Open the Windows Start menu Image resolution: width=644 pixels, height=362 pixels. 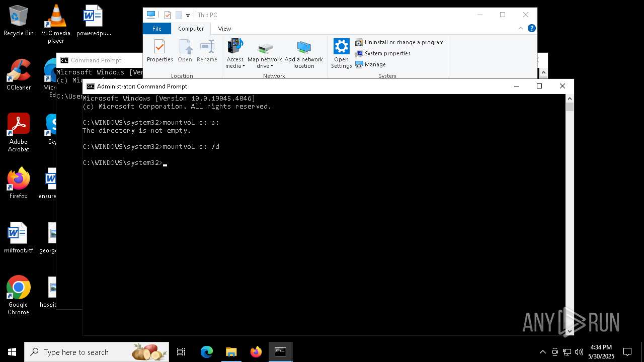[x=12, y=352]
